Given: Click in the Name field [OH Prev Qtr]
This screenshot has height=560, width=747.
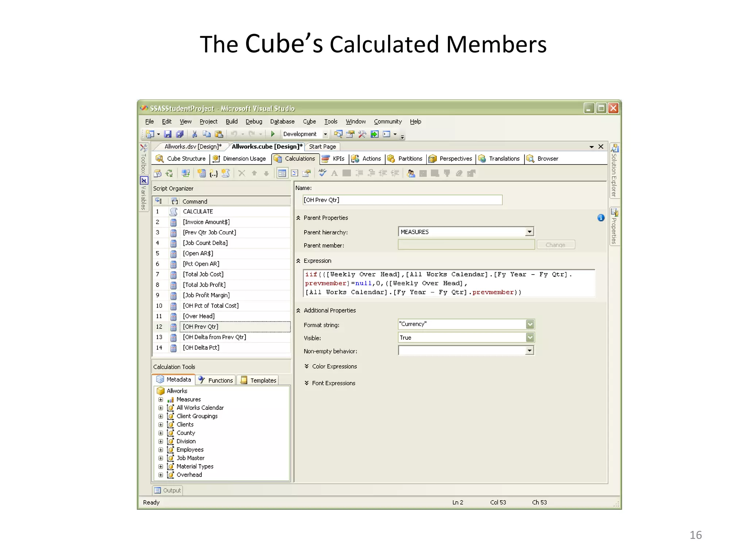Looking at the screenshot, I should [402, 200].
